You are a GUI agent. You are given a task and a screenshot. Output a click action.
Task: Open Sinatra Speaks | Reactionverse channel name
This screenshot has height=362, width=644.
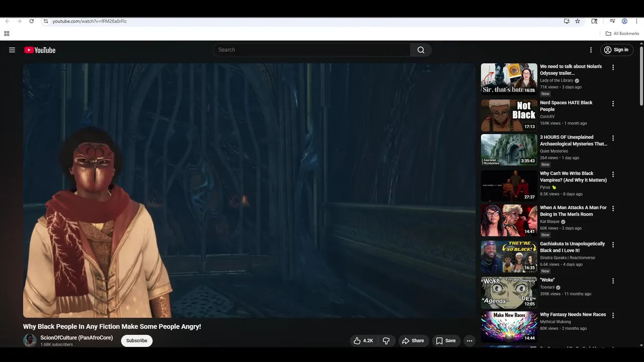pyautogui.click(x=568, y=257)
